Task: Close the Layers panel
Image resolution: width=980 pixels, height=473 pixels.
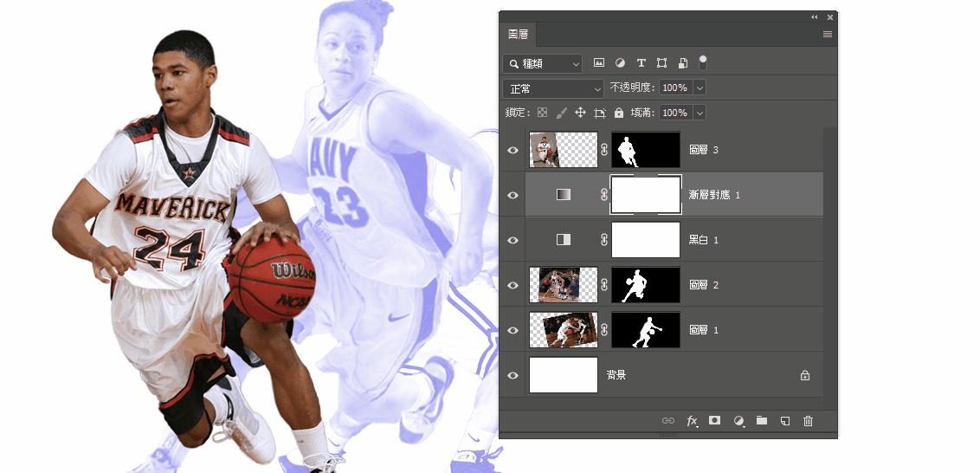Action: (830, 17)
